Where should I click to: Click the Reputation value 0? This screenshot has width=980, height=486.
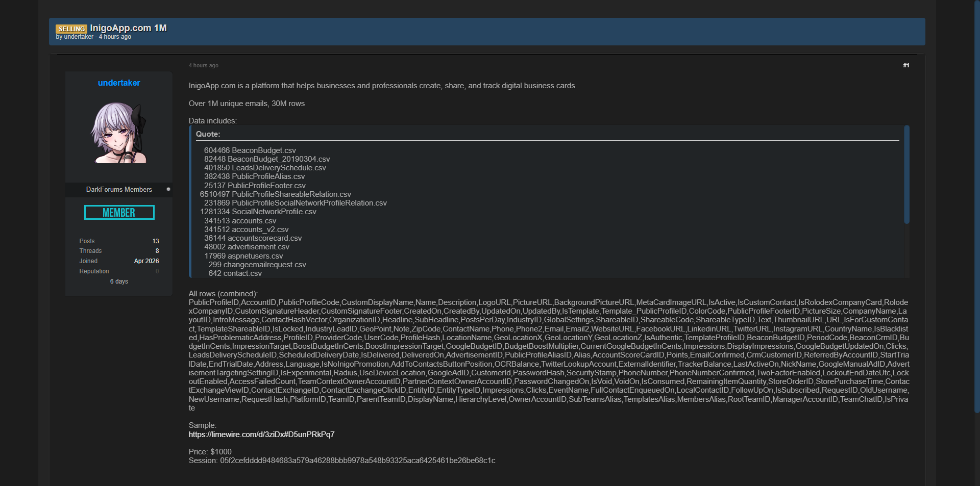click(x=157, y=271)
